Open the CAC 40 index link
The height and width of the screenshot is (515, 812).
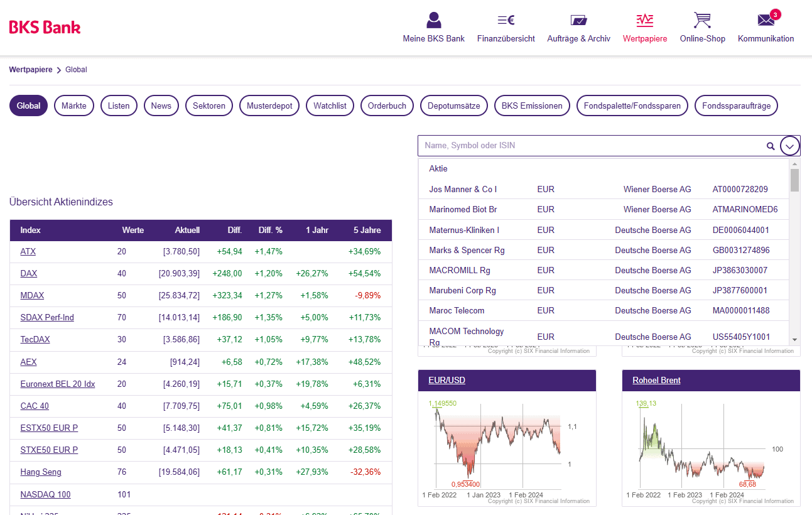(x=35, y=406)
